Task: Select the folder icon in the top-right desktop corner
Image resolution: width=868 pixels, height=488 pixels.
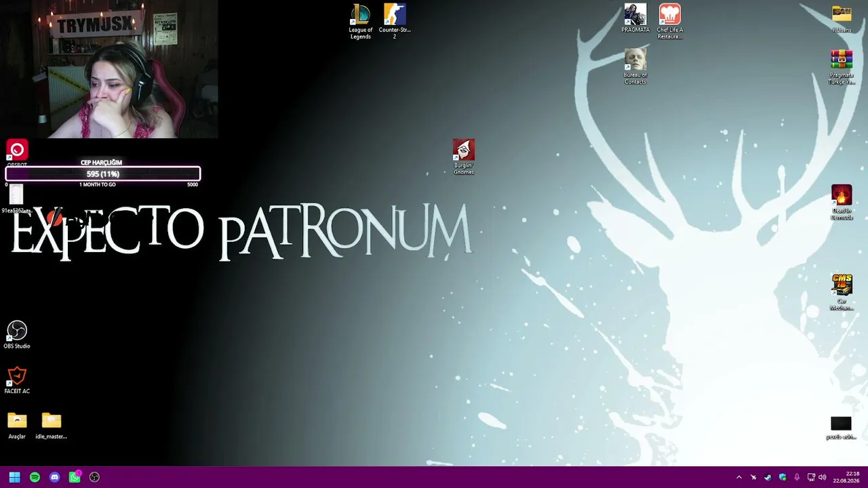Action: click(842, 18)
